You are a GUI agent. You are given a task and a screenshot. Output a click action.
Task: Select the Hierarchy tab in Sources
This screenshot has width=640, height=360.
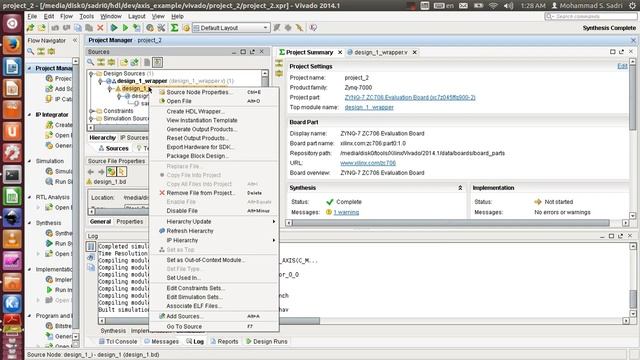(x=102, y=138)
